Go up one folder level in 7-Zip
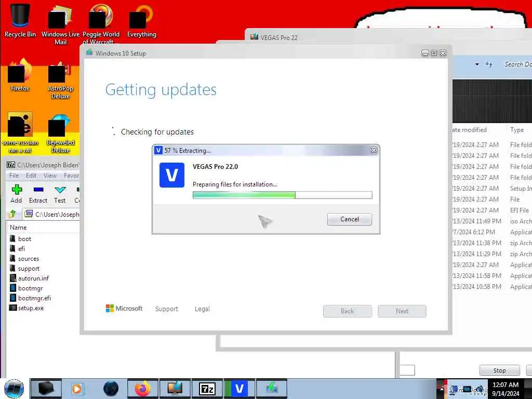Image resolution: width=532 pixels, height=399 pixels. click(x=12, y=214)
